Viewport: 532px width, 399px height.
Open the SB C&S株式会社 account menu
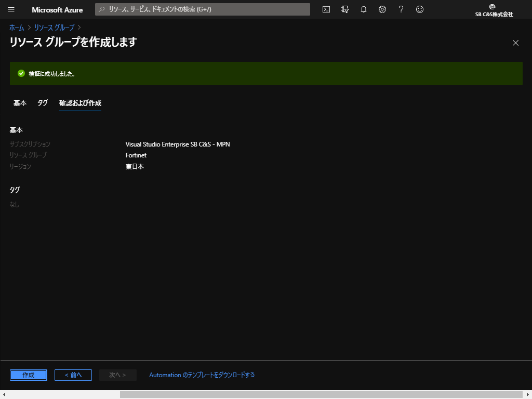[494, 10]
